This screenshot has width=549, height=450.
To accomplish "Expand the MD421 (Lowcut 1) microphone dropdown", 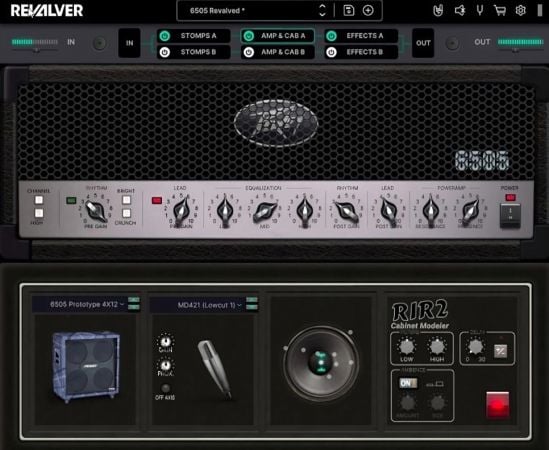I will point(204,305).
